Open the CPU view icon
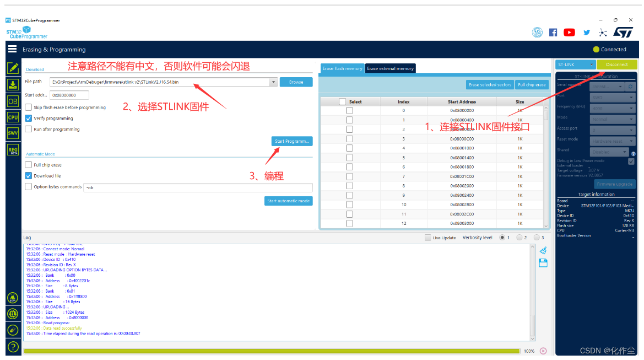644x360 pixels. (x=13, y=117)
